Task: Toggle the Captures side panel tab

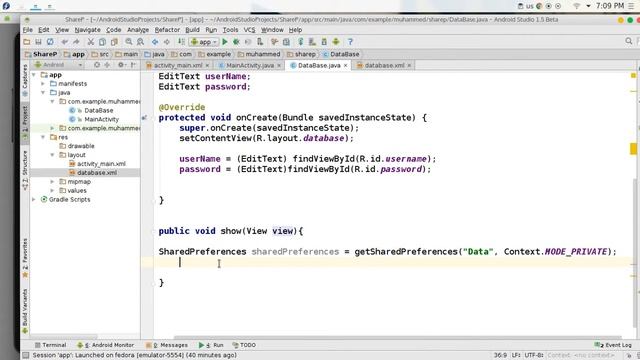Action: pos(25,80)
